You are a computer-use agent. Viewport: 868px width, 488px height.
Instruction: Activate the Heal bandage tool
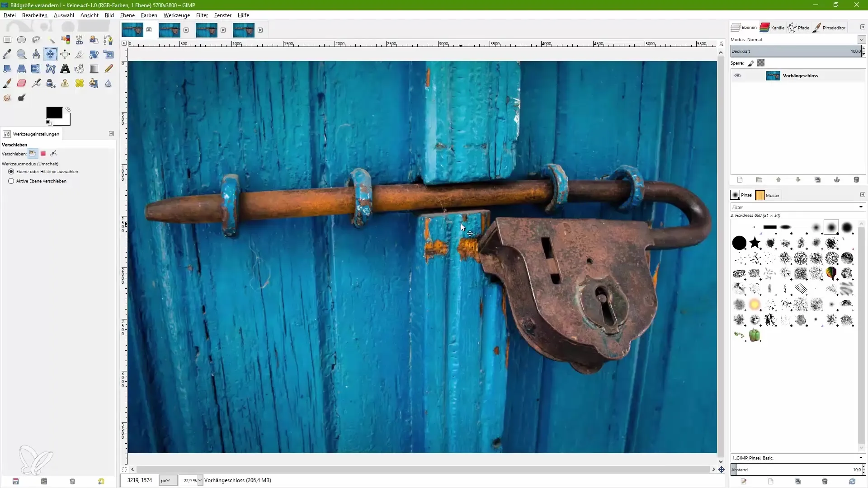(x=80, y=83)
